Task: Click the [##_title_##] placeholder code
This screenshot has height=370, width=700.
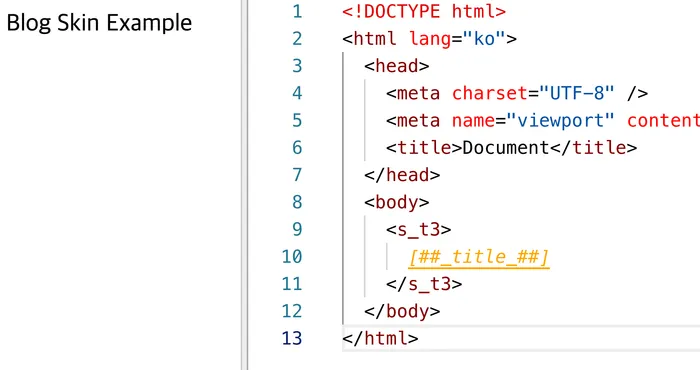Action: pos(479,258)
